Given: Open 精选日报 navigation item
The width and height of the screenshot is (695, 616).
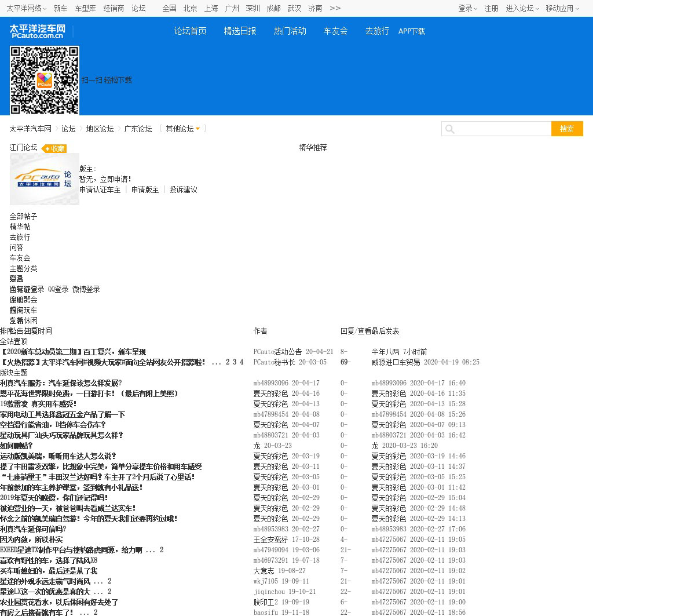Looking at the screenshot, I should [240, 31].
